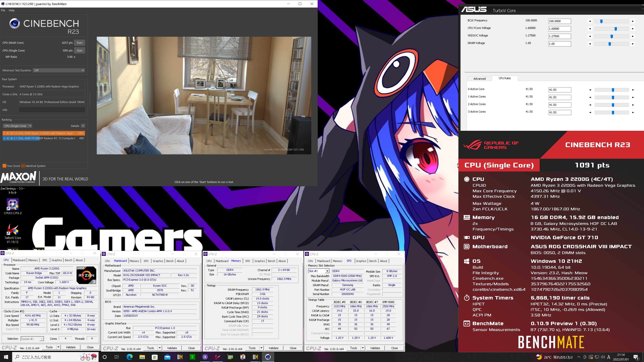
Task: Open Meet Now tray icon
Action: point(585,357)
